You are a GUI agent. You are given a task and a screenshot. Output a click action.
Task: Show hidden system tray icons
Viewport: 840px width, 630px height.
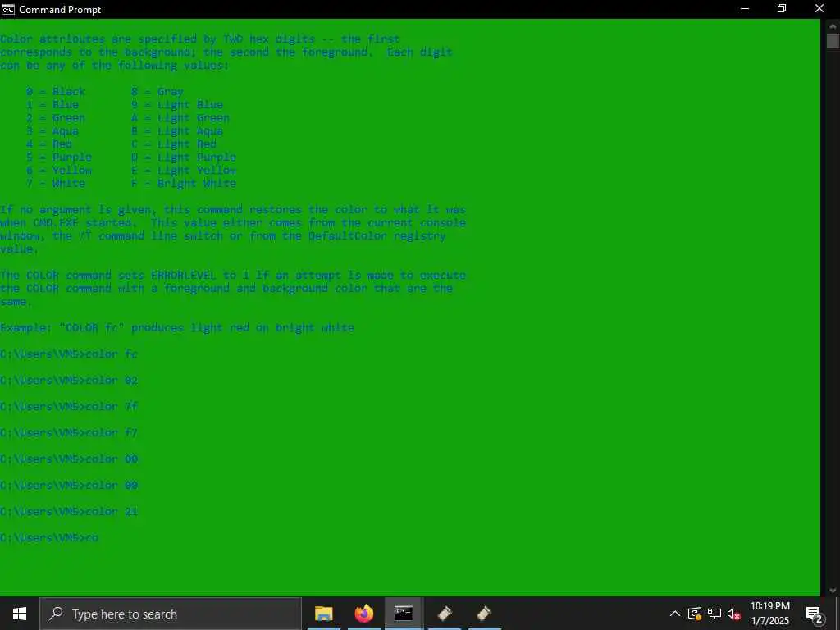pos(675,614)
